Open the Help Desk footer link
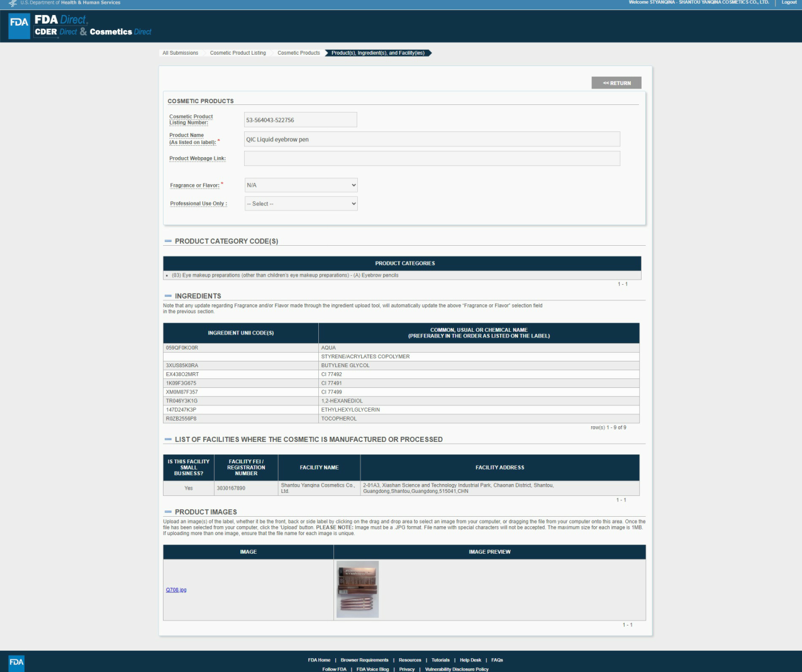The image size is (802, 672). [x=470, y=660]
